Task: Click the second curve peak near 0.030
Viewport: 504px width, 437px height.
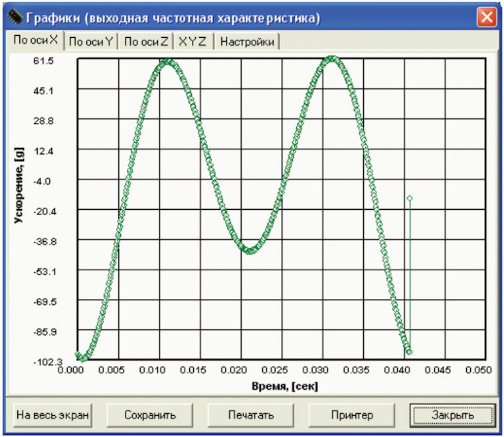Action: point(332,59)
